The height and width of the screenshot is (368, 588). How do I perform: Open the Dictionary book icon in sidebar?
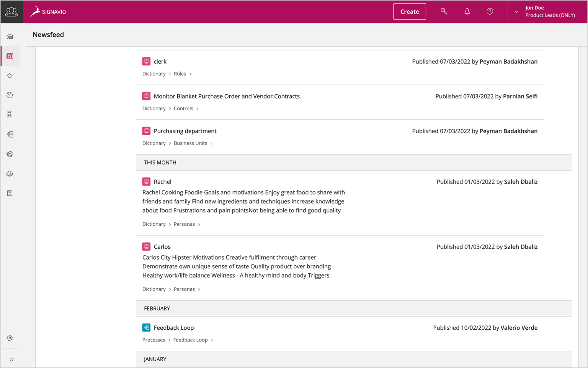click(x=10, y=193)
